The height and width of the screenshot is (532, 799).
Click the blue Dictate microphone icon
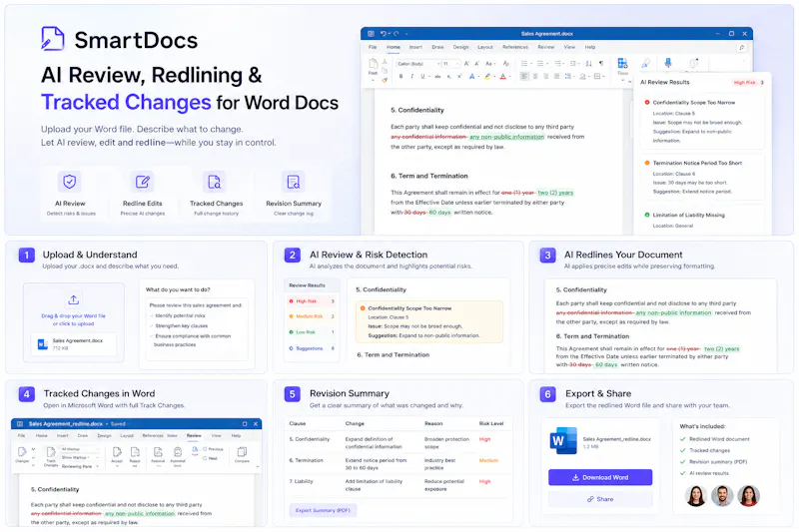[x=668, y=63]
